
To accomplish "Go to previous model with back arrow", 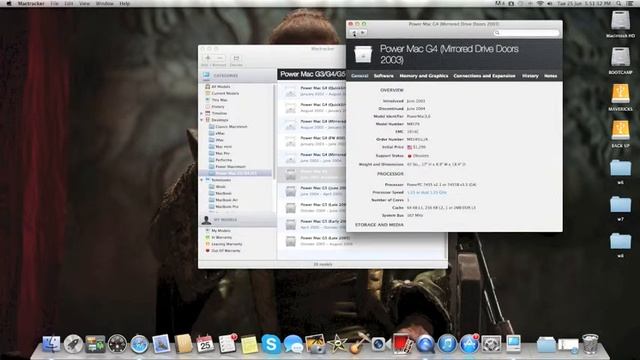I will [354, 33].
